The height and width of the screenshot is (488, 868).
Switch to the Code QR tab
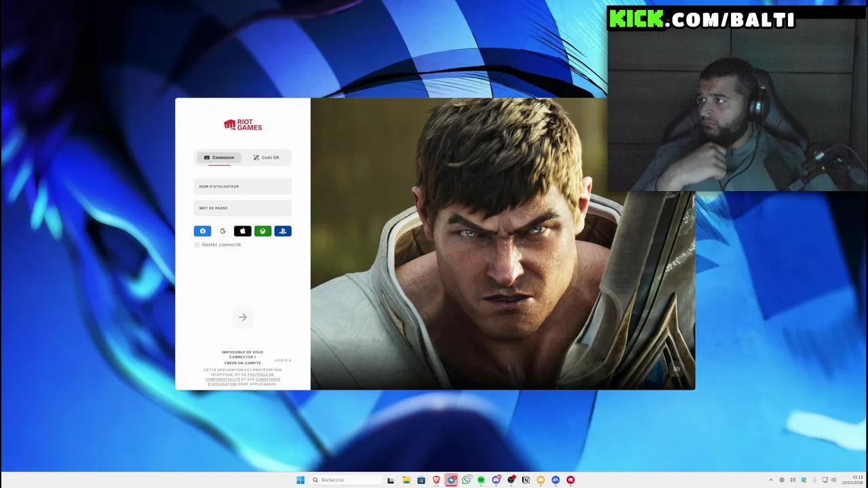click(x=267, y=157)
